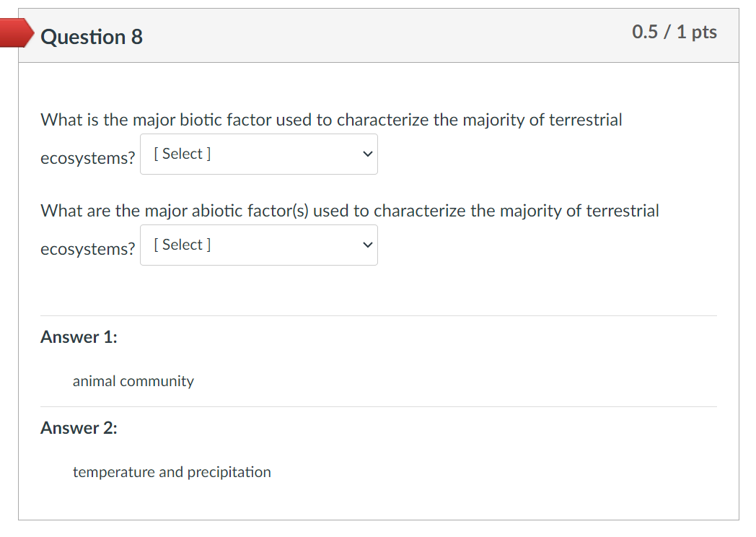
Task: Click the Answer 2 label
Action: coord(79,428)
